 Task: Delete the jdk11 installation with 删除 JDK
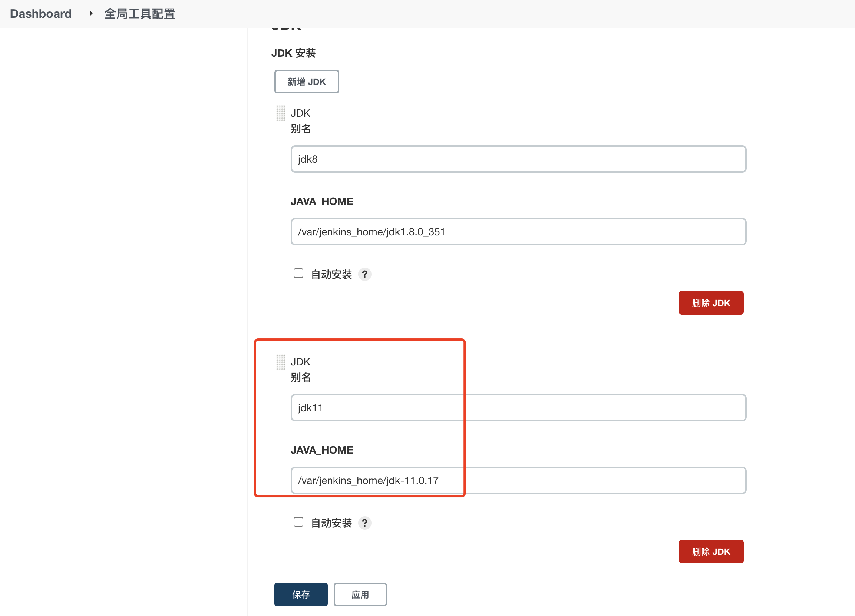click(711, 552)
